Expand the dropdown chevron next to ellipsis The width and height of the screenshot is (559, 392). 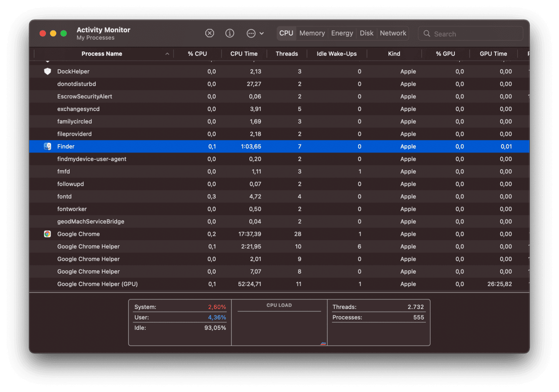coord(261,33)
